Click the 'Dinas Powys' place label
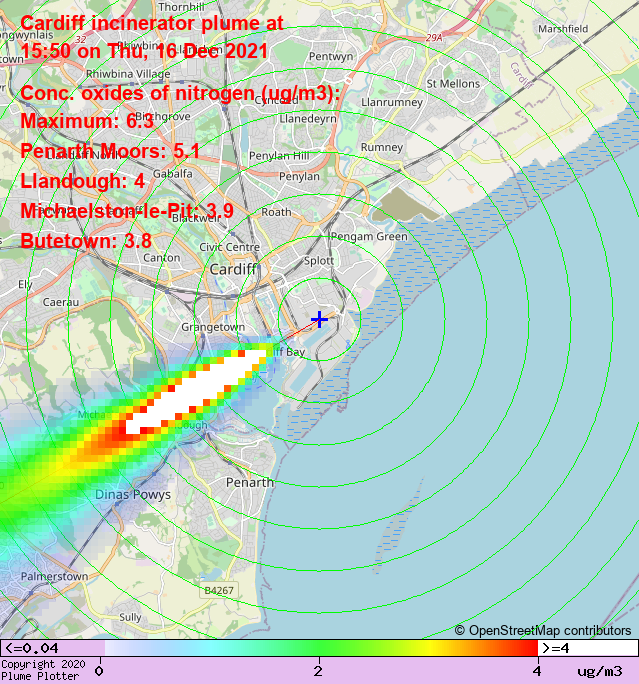This screenshot has height=684, width=639. pos(133,495)
